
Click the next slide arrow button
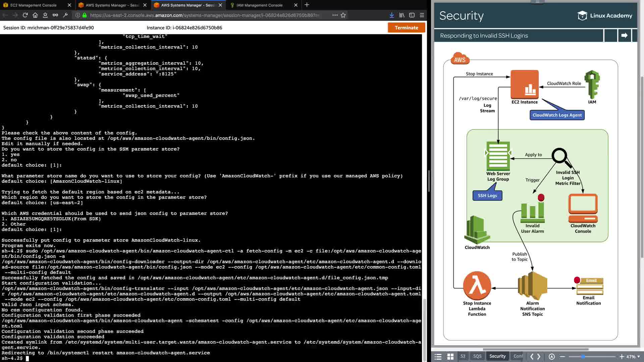(x=624, y=36)
